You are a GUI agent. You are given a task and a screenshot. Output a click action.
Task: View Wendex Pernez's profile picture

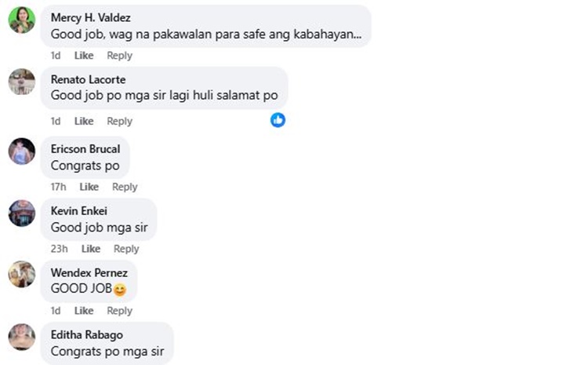(22, 274)
